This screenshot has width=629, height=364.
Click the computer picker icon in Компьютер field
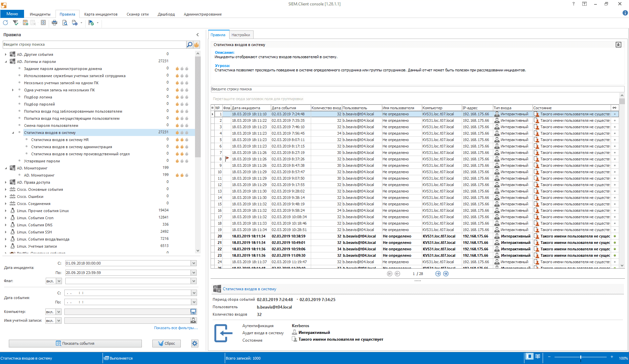(x=193, y=312)
